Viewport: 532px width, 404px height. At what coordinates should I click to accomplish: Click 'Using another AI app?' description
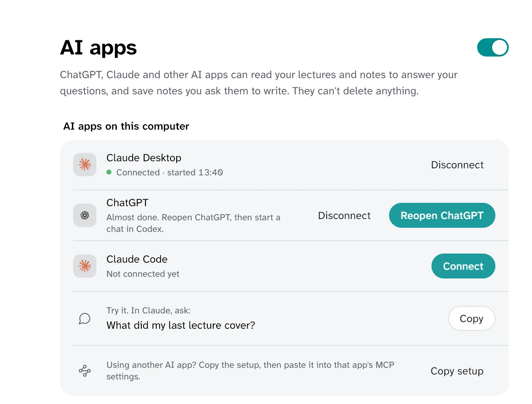coord(250,371)
